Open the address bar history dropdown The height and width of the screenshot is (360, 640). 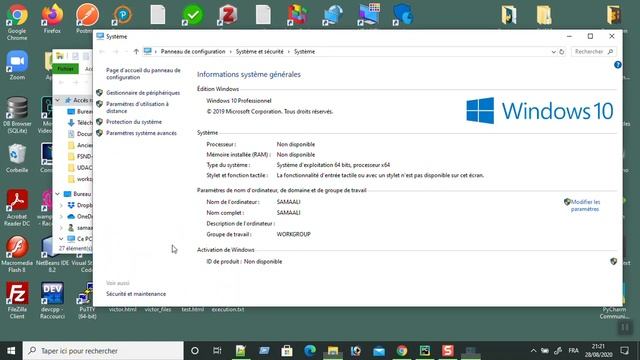click(x=553, y=52)
